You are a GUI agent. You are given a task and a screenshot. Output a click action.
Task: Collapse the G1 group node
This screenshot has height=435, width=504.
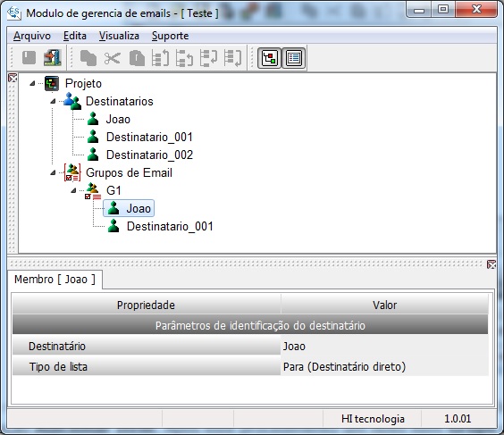pyautogui.click(x=73, y=191)
